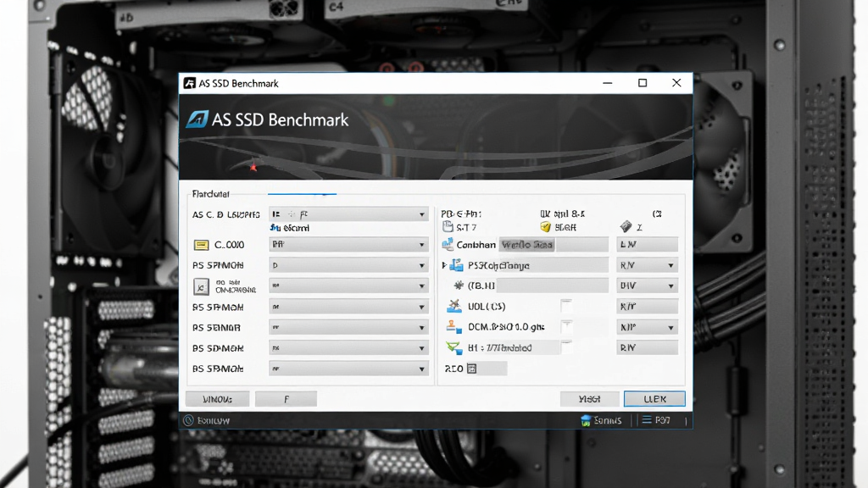
Task: Tick the checkbox on UOL (CS) row
Action: (x=566, y=306)
